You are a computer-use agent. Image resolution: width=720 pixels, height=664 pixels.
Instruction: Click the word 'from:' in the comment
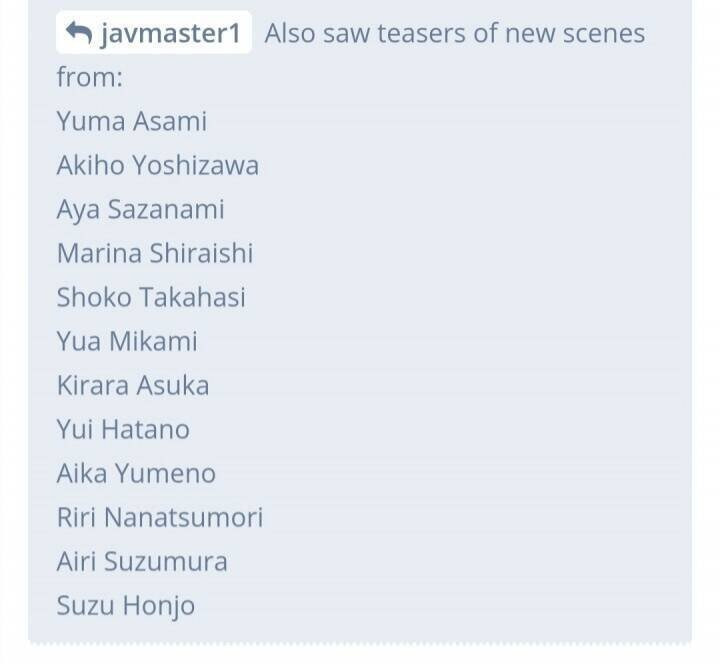pos(90,77)
